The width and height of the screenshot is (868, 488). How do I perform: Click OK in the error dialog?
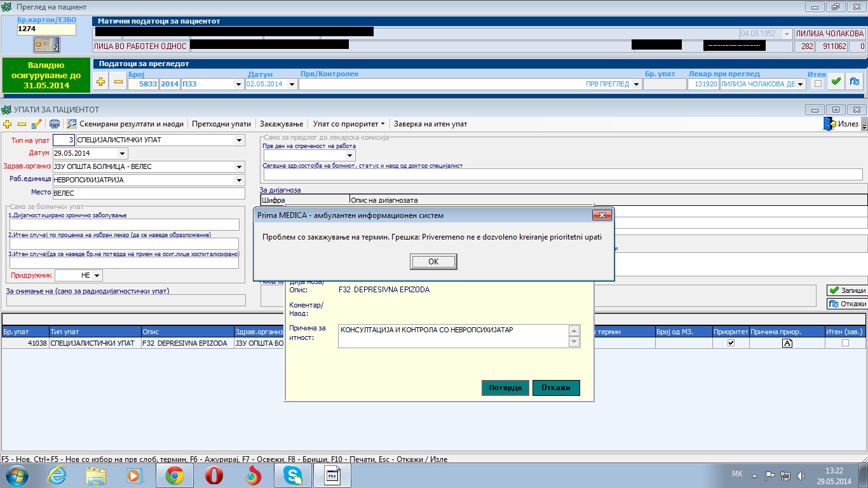click(433, 262)
